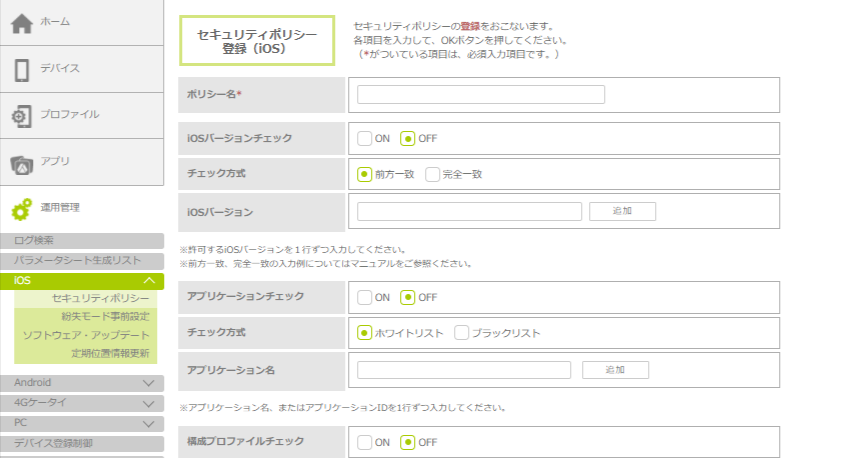This screenshot has width=857, height=458.
Task: Click the ポリシー名 text field
Action: click(x=480, y=95)
